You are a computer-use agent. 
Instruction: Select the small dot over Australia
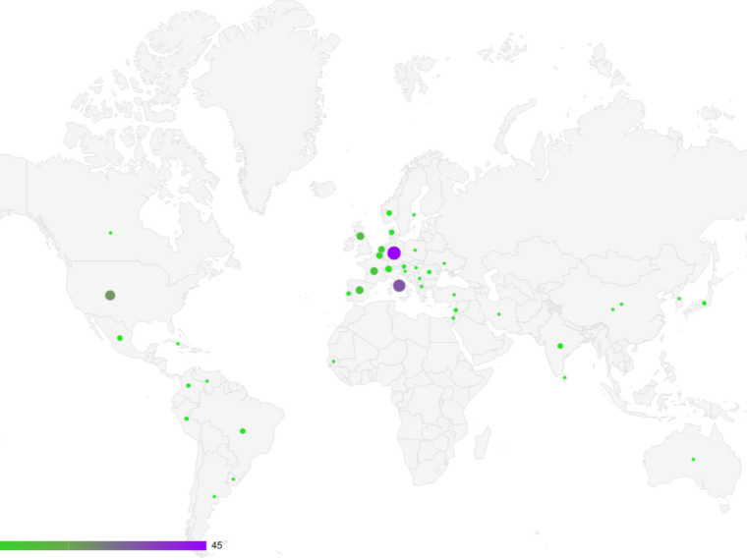click(693, 460)
